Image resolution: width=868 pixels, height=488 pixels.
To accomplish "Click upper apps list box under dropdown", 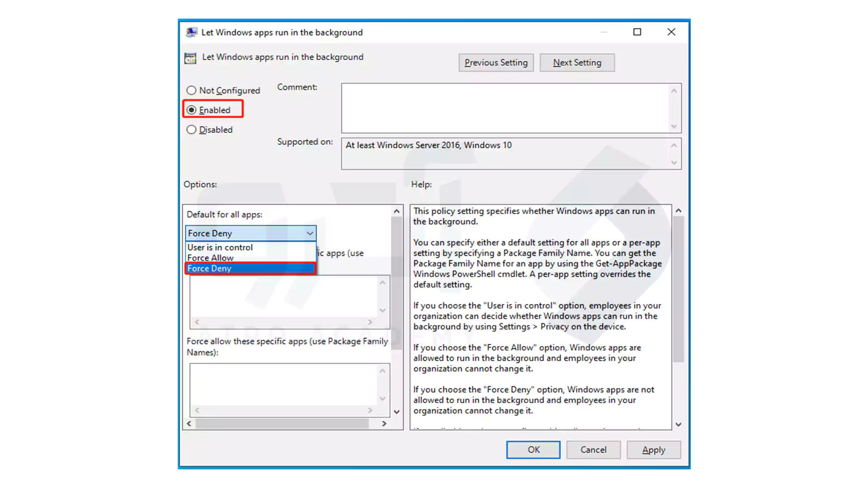I will (x=283, y=296).
